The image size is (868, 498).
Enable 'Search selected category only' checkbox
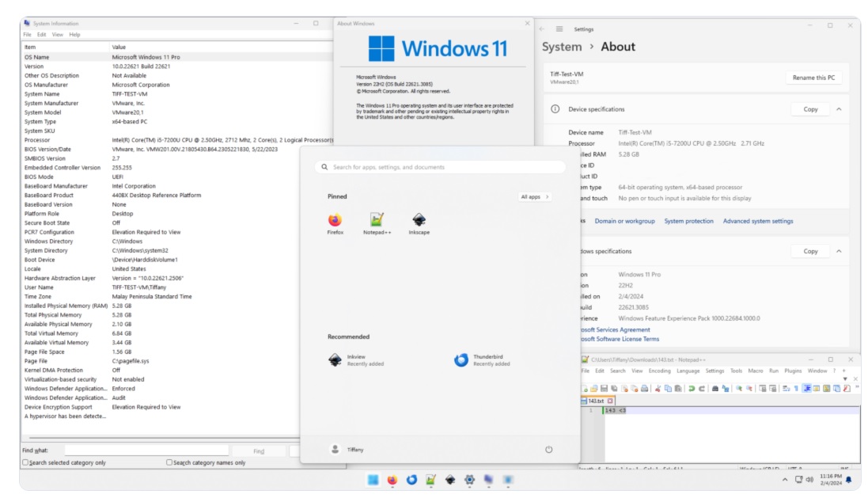pyautogui.click(x=25, y=462)
